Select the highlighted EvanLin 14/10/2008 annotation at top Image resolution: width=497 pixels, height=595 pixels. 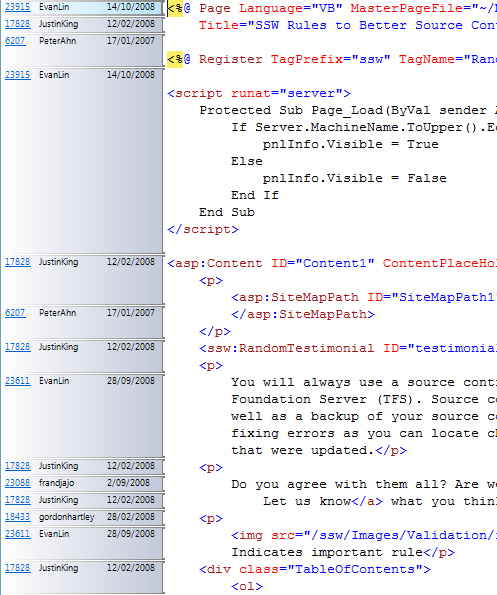pyautogui.click(x=82, y=7)
